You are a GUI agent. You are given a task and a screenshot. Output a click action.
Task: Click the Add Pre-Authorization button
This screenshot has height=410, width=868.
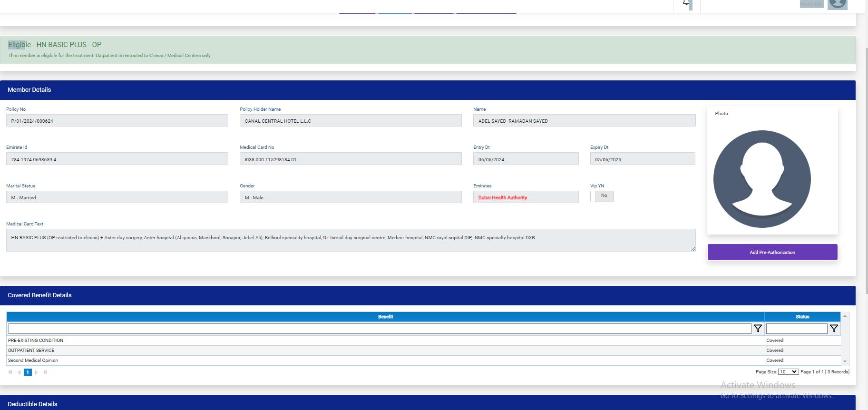coord(772,252)
